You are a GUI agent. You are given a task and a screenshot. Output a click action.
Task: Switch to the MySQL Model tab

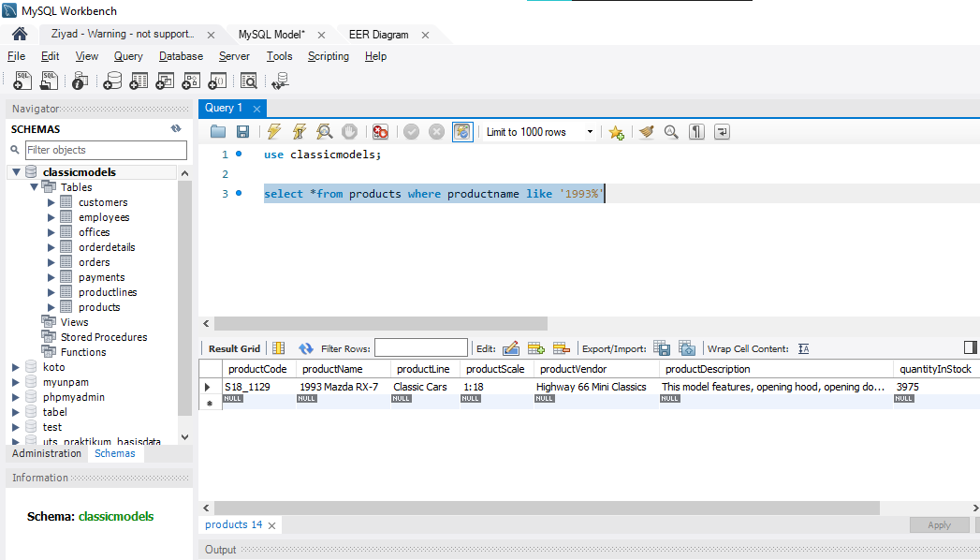tap(271, 35)
